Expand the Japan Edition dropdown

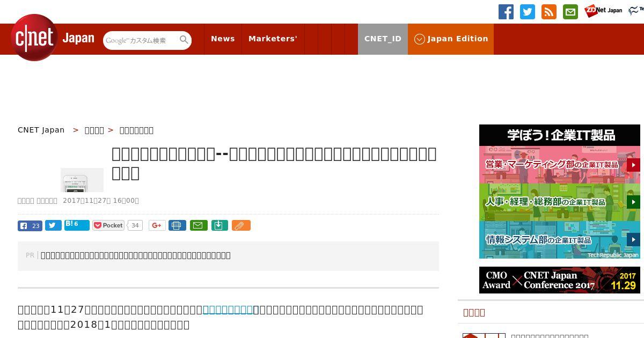451,39
